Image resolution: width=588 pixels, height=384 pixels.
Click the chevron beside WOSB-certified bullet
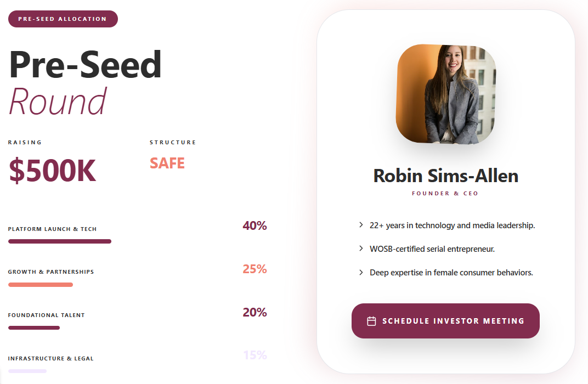coord(361,249)
